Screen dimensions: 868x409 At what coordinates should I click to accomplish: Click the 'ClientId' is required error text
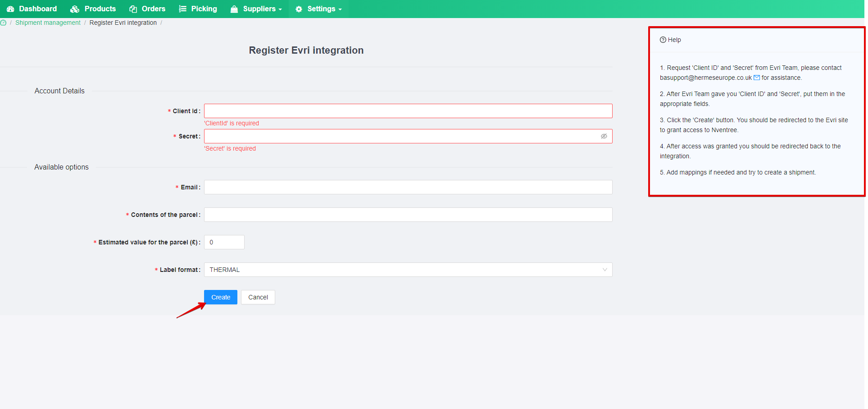232,123
